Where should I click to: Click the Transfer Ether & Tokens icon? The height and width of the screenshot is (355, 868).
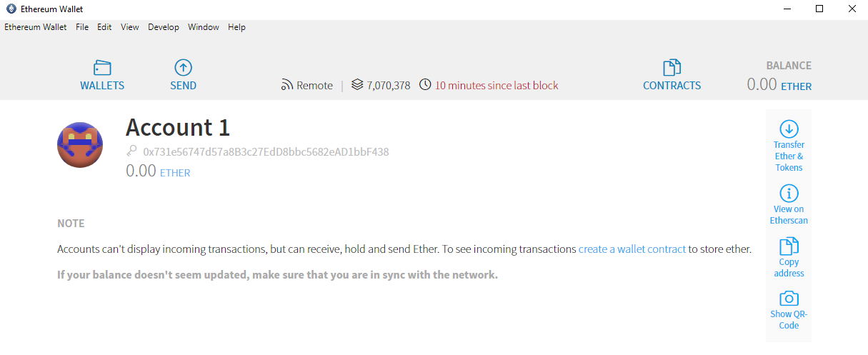[789, 129]
